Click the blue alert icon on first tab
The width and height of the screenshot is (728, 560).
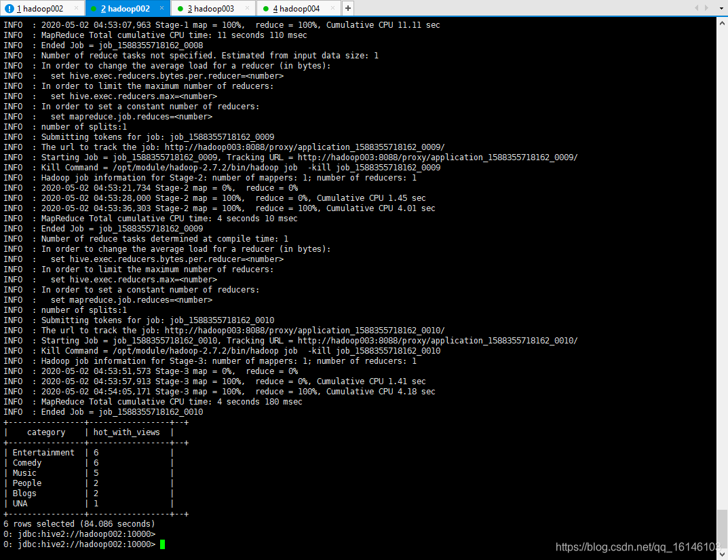(x=9, y=8)
